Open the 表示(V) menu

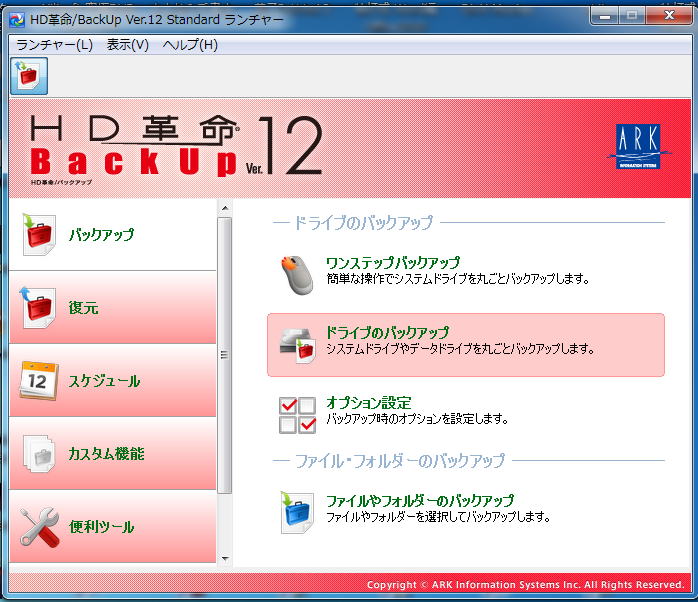point(127,45)
